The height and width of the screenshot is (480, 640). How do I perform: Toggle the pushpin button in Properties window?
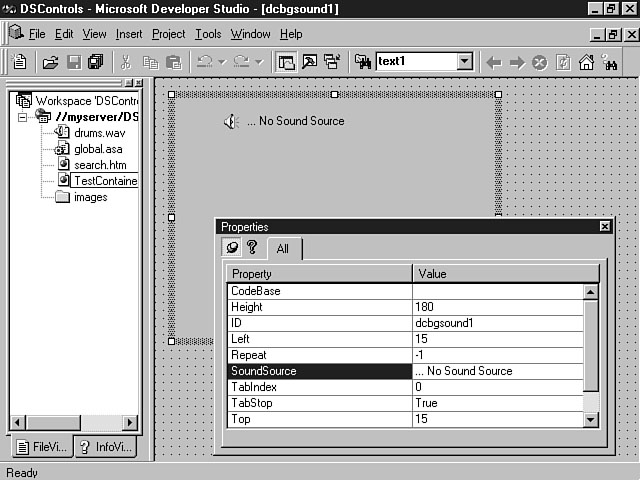coord(232,248)
